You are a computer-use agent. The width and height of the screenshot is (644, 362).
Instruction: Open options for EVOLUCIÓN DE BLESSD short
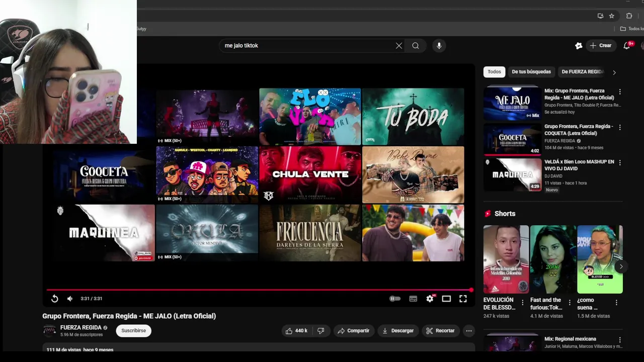(x=522, y=303)
